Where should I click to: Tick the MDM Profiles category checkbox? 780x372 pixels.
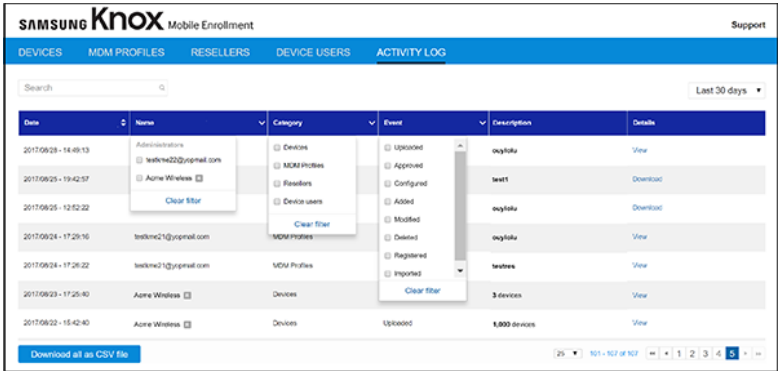[277, 166]
